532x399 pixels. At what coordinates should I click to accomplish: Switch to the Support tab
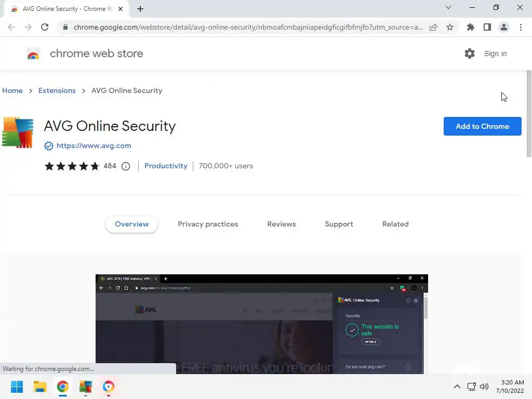click(339, 224)
